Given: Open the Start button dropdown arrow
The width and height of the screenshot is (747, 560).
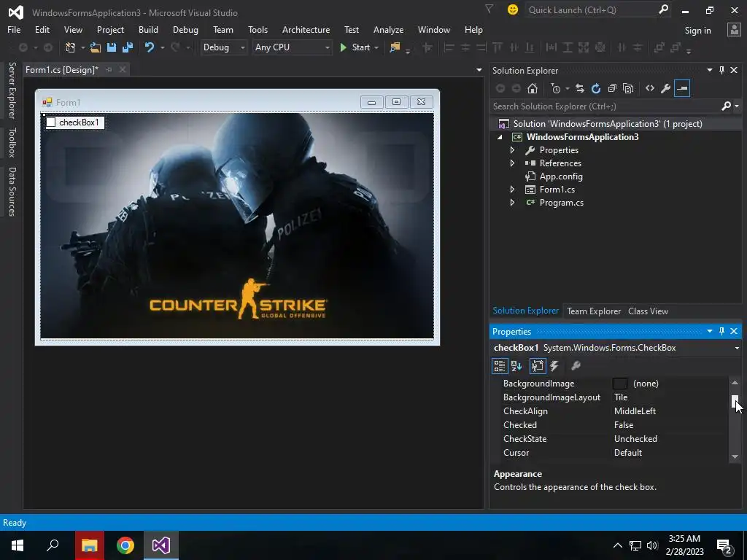Looking at the screenshot, I should [x=376, y=47].
